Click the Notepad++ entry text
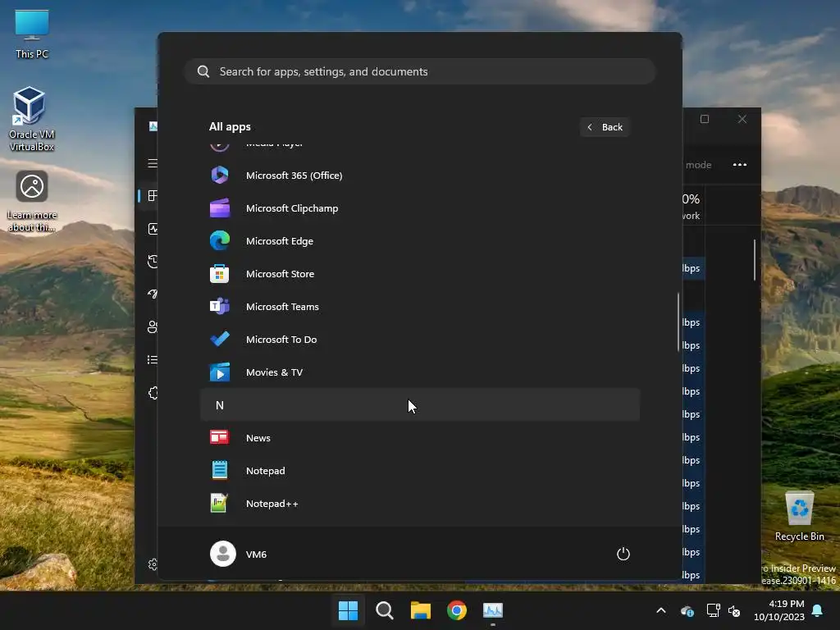Viewport: 840px width, 630px height. [272, 504]
